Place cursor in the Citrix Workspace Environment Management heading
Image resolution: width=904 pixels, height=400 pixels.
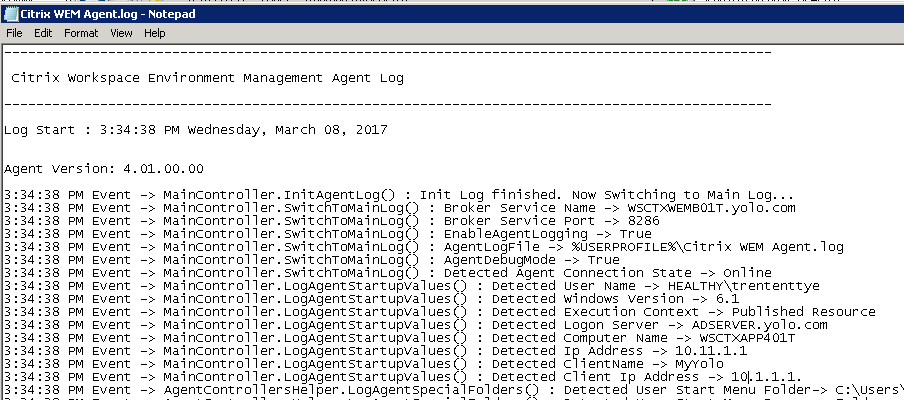pos(207,77)
